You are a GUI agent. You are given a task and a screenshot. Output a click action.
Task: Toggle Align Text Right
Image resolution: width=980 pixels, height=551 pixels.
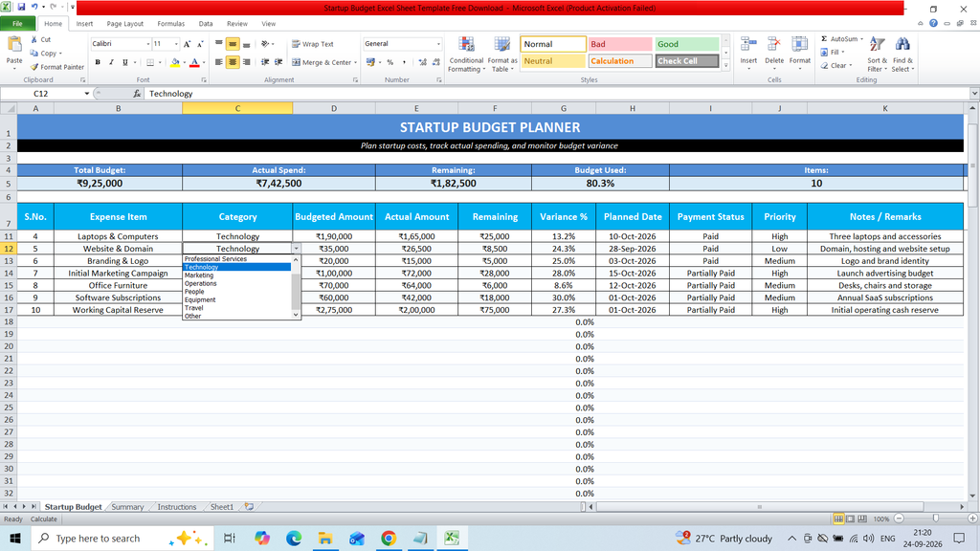pos(246,62)
